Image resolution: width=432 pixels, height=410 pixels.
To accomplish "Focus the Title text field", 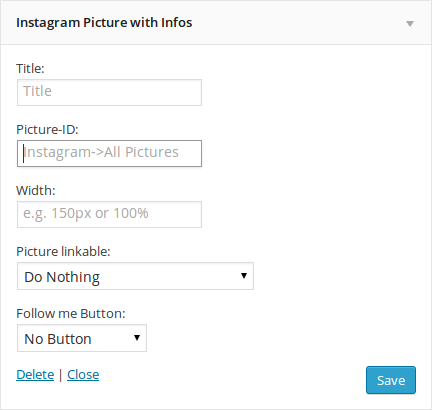I will (109, 92).
